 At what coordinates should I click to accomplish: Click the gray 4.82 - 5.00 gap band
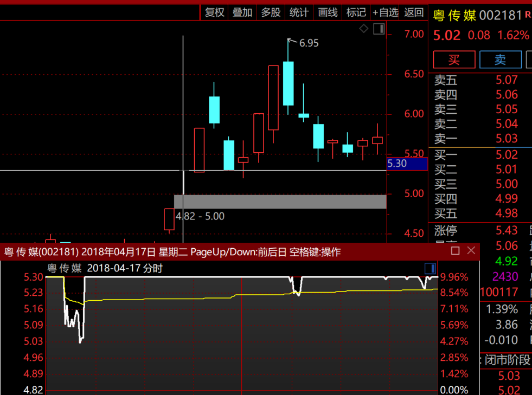280,202
